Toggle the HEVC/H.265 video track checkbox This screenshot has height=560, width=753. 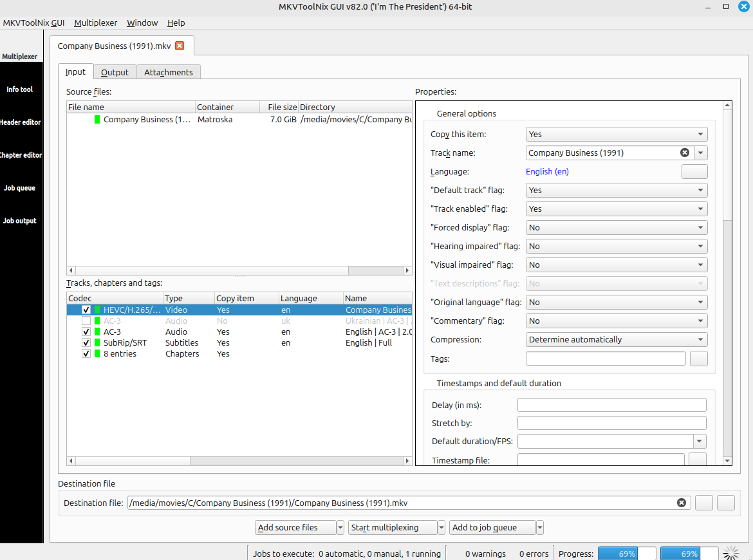click(x=86, y=310)
